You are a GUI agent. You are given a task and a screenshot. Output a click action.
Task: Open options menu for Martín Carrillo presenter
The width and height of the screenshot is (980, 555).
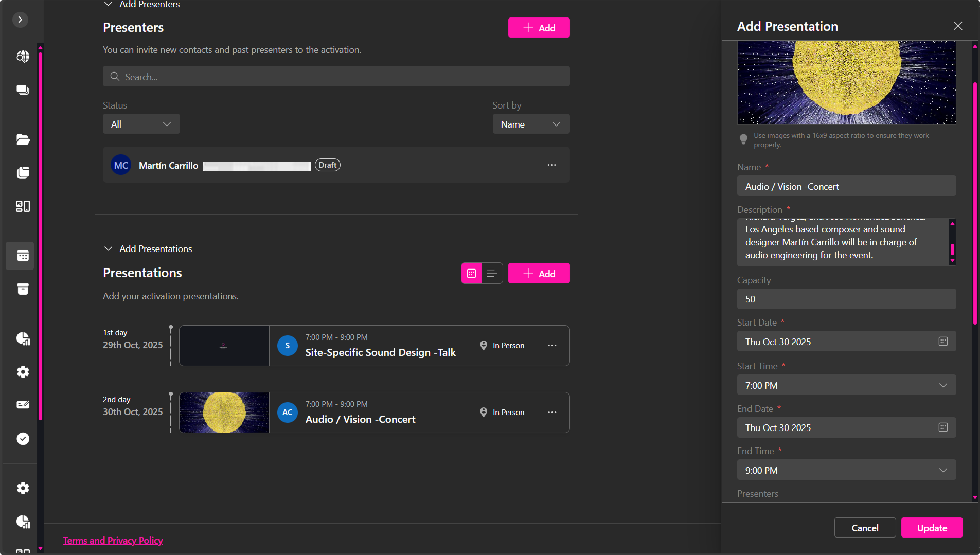(551, 165)
